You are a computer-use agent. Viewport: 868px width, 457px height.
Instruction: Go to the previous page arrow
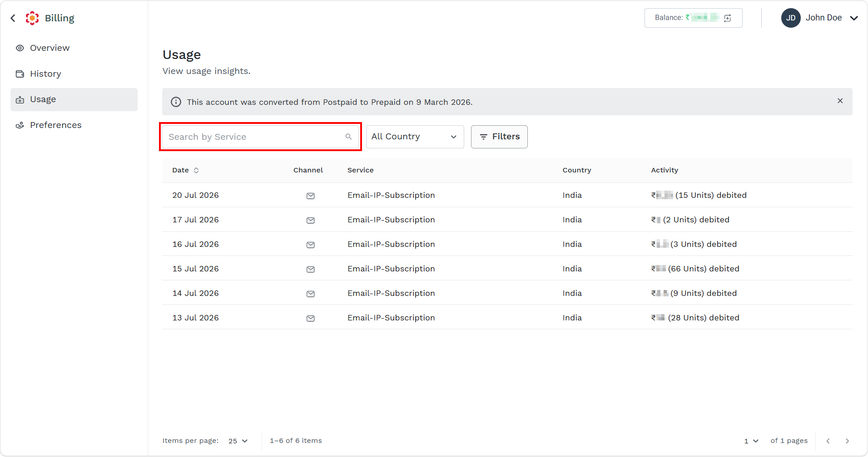click(828, 441)
